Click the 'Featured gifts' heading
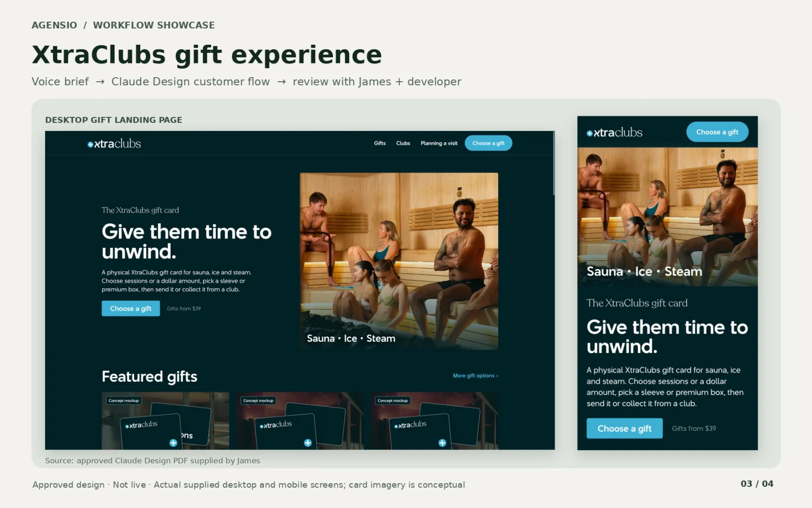812x508 pixels. point(149,376)
